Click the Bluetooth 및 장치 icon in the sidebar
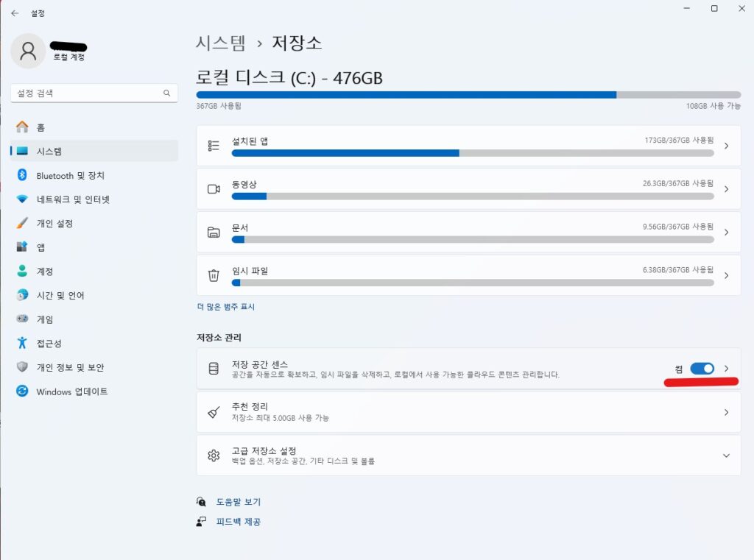The height and width of the screenshot is (560, 754). 22,175
